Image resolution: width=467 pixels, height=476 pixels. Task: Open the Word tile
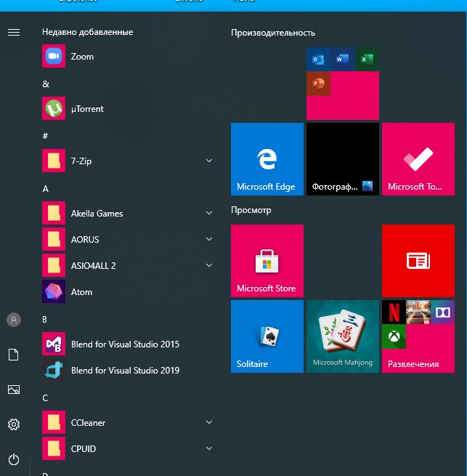pos(343,59)
